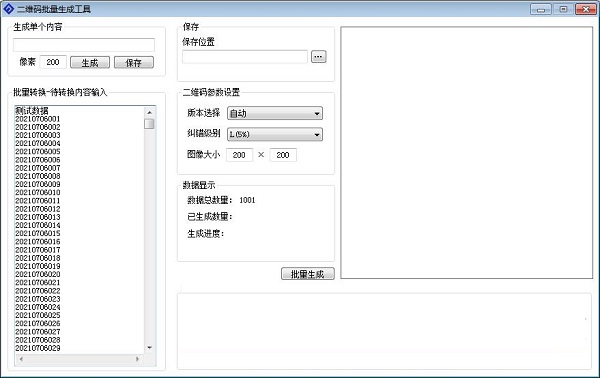This screenshot has width=600, height=378.
Task: Click the vertical scrollbar thumb in list
Action: pos(150,124)
